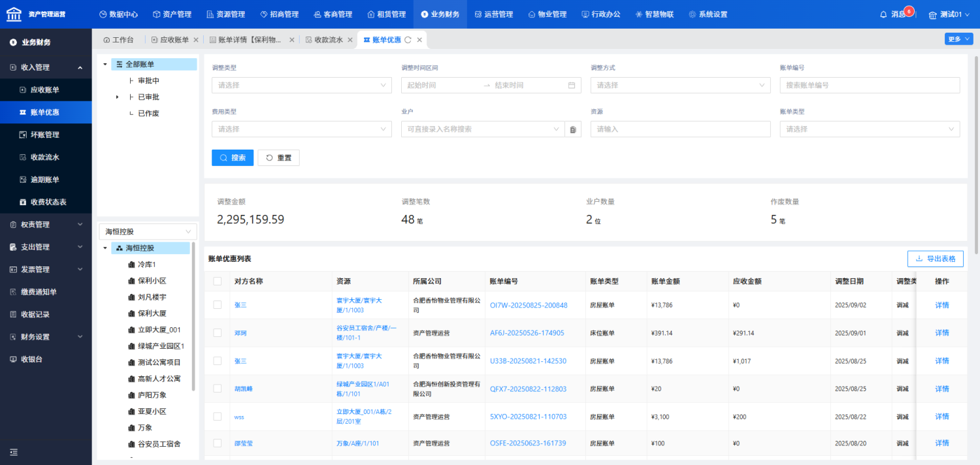
Task: Click the sidebar collapse icon at bottom left
Action: point(13,452)
